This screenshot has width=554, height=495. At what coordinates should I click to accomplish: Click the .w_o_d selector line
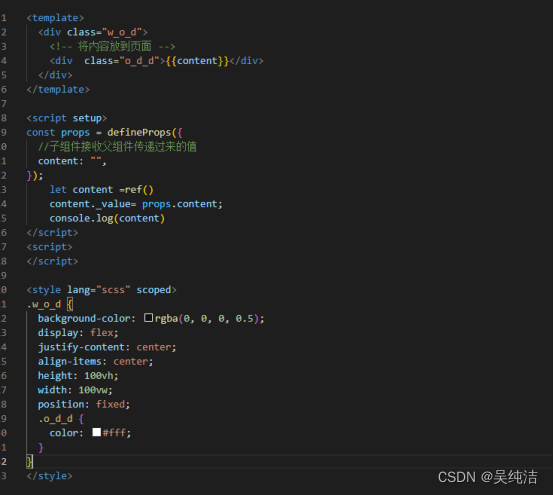[x=50, y=304]
